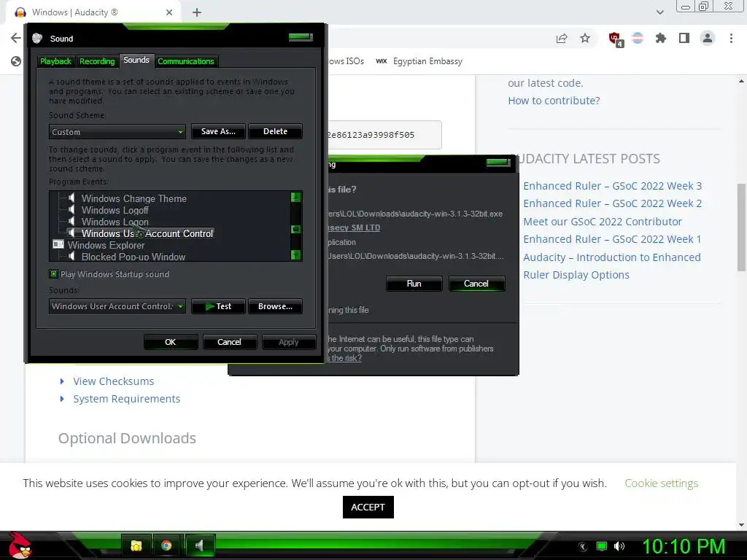Open a new browser tab
This screenshot has height=560, width=747.
point(197,12)
